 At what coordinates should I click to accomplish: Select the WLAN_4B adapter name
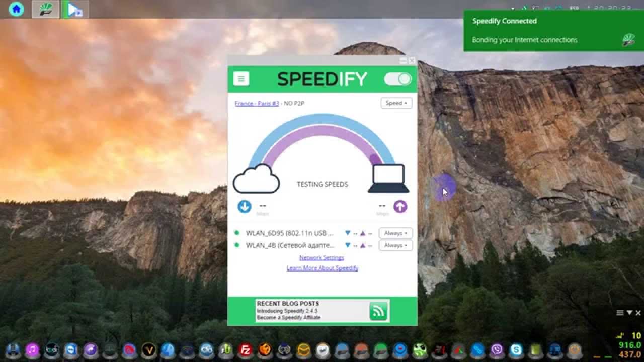[289, 245]
